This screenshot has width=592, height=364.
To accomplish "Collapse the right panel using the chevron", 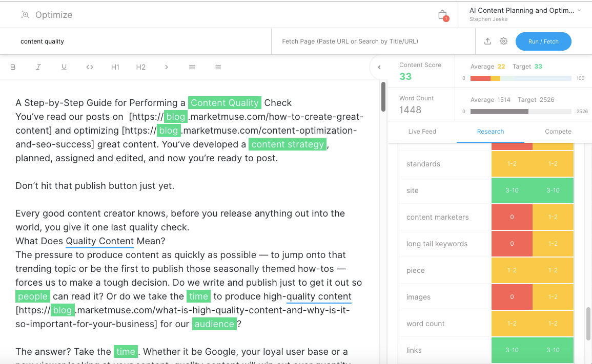I will point(379,67).
